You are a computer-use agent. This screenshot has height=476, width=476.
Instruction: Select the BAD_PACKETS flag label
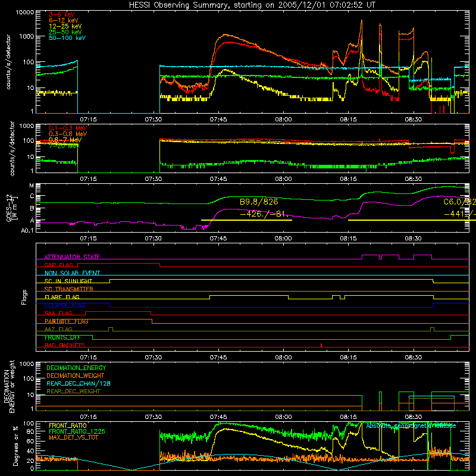(65, 345)
